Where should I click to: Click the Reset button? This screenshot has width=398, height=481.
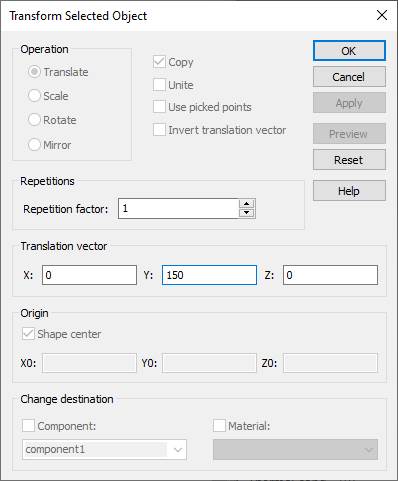[349, 160]
